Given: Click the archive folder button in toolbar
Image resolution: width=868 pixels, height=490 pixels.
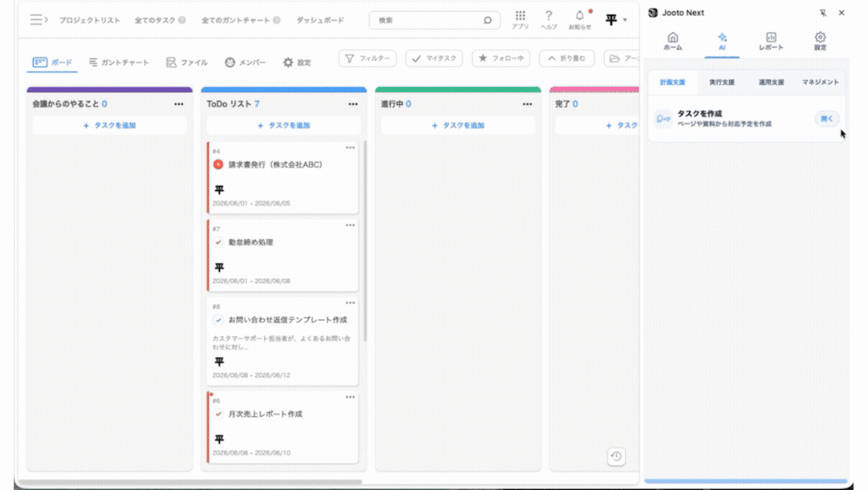Looking at the screenshot, I should [621, 58].
